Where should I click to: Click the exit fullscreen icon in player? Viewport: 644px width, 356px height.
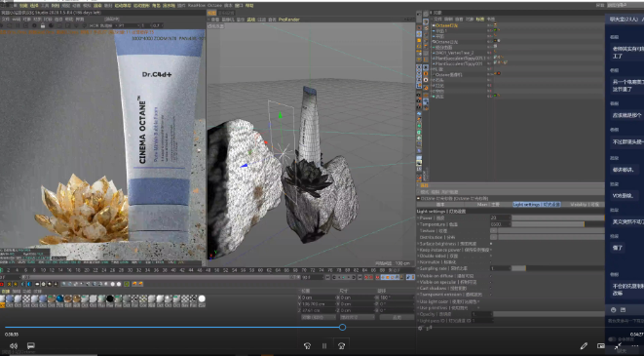[618, 346]
